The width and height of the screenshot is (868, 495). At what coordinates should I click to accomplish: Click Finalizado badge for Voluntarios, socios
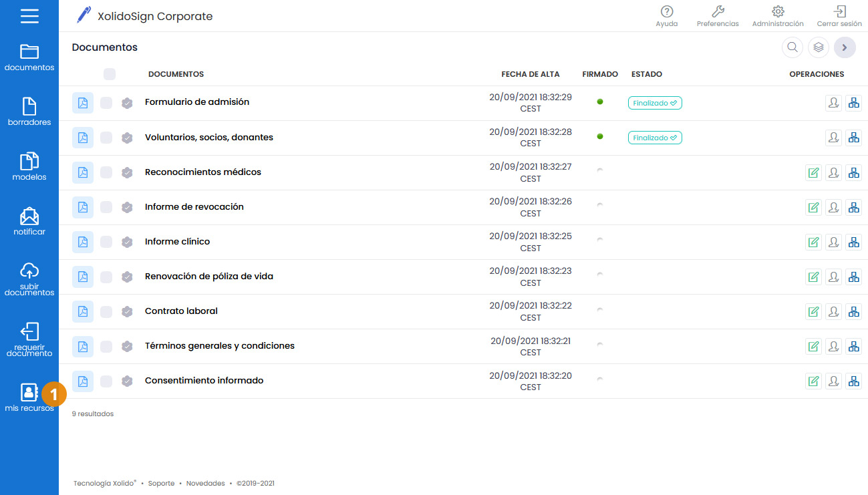655,138
